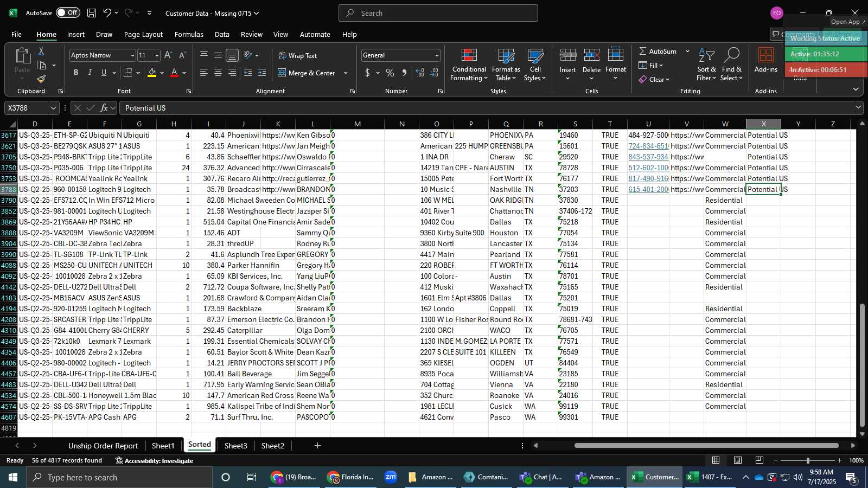The image size is (868, 488).
Task: Click the Delete cells icon
Action: click(591, 55)
